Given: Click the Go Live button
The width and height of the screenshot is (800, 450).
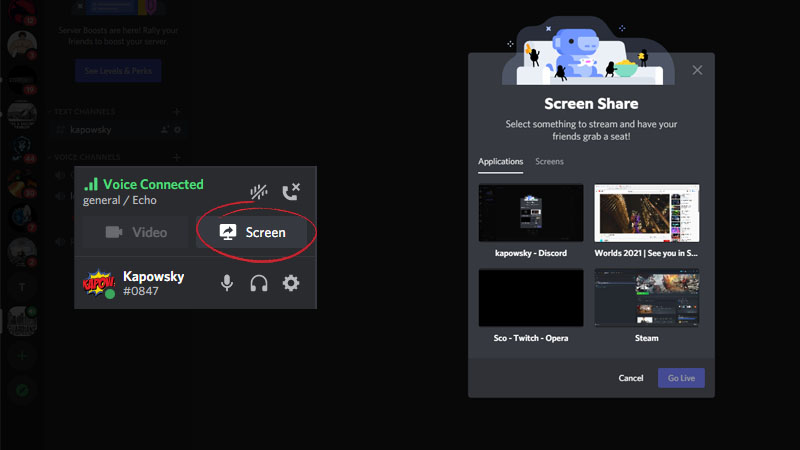Looking at the screenshot, I should tap(681, 378).
